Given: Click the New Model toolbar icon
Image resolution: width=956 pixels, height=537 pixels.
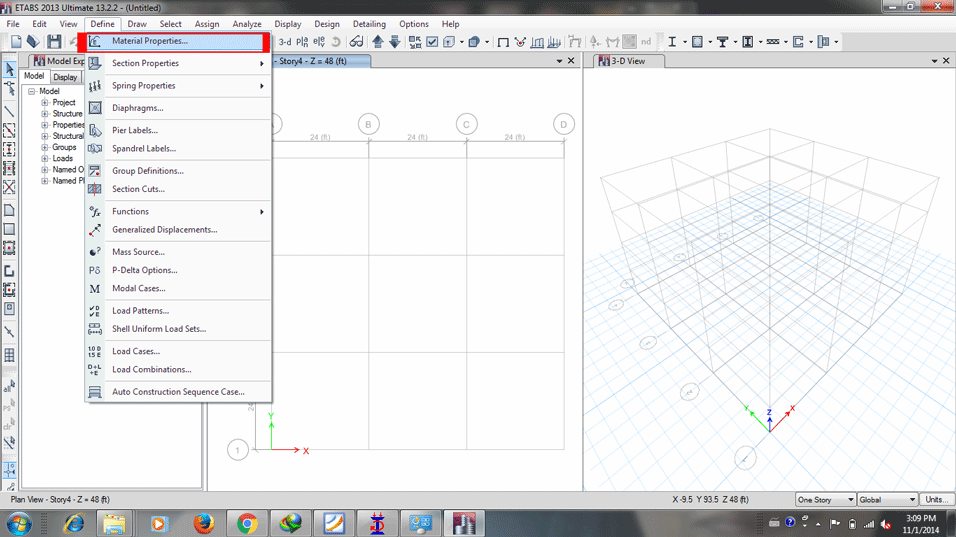Looking at the screenshot, I should coord(16,42).
